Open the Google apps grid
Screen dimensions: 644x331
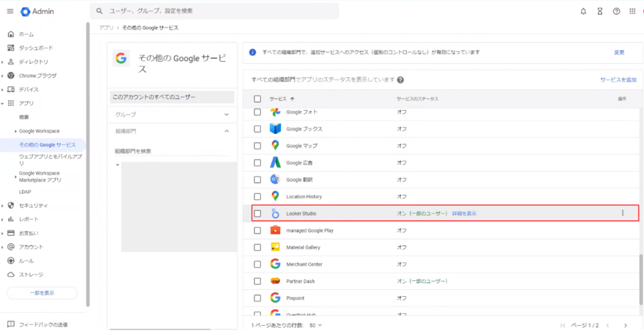(x=632, y=12)
